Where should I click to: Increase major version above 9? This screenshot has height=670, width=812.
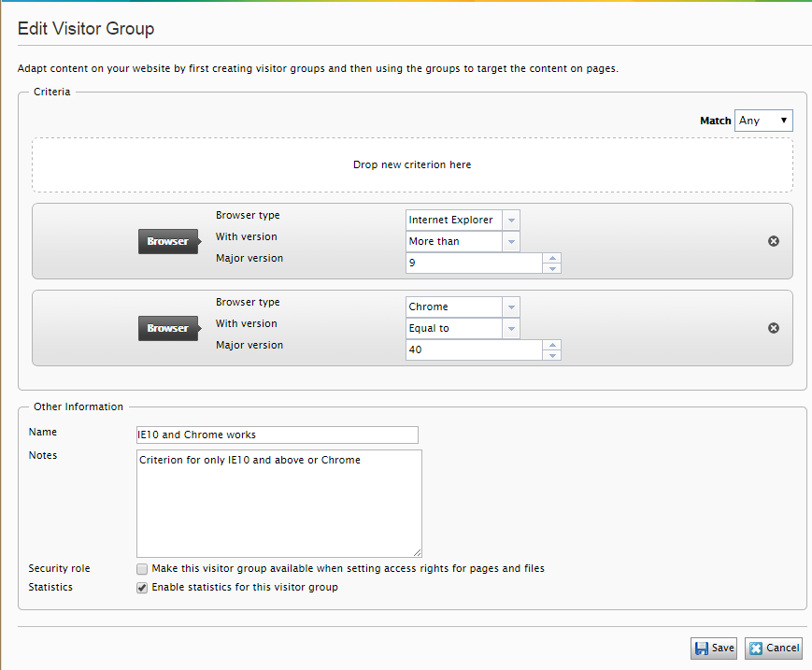point(552,259)
